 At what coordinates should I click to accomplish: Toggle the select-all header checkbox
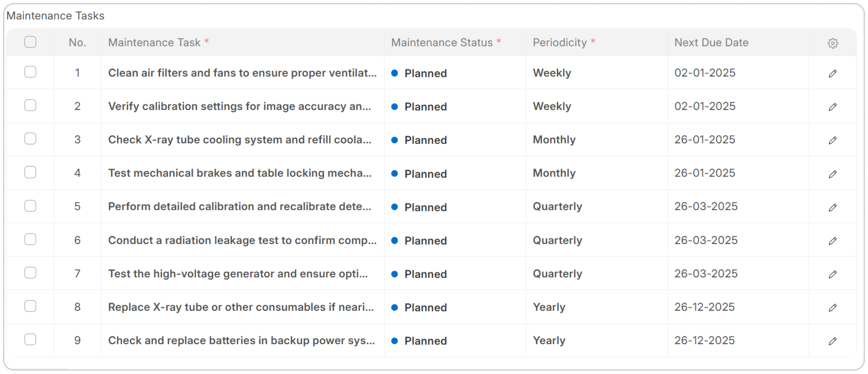pyautogui.click(x=31, y=42)
